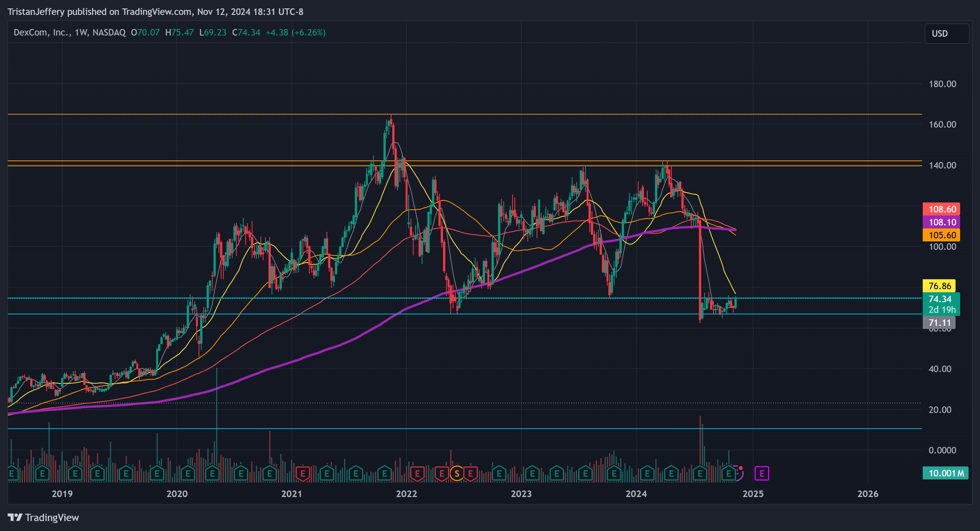Screen dimensions: 980x531
Task: Click the 140.00 price scale label
Action: coord(942,165)
